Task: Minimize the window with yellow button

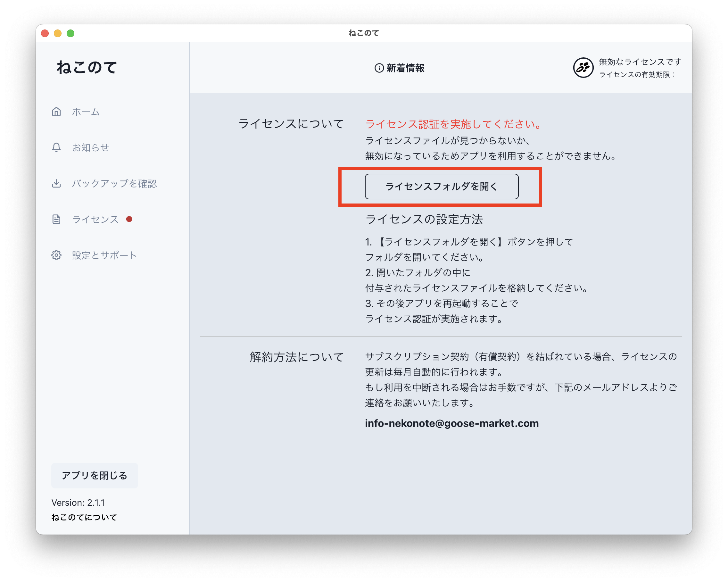Action: pyautogui.click(x=58, y=33)
